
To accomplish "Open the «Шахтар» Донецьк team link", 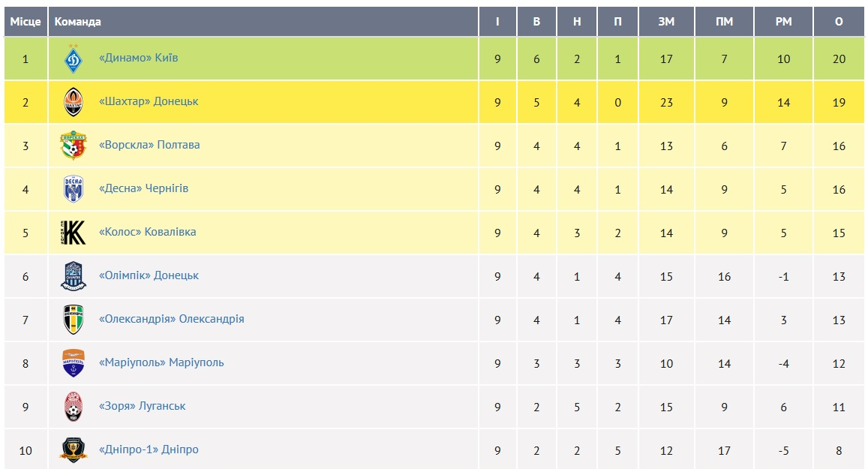I will pos(149,101).
